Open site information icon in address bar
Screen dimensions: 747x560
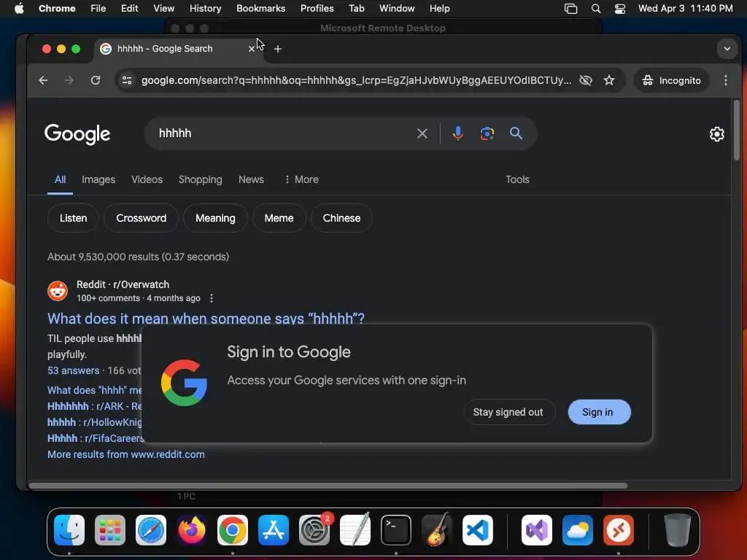point(127,80)
